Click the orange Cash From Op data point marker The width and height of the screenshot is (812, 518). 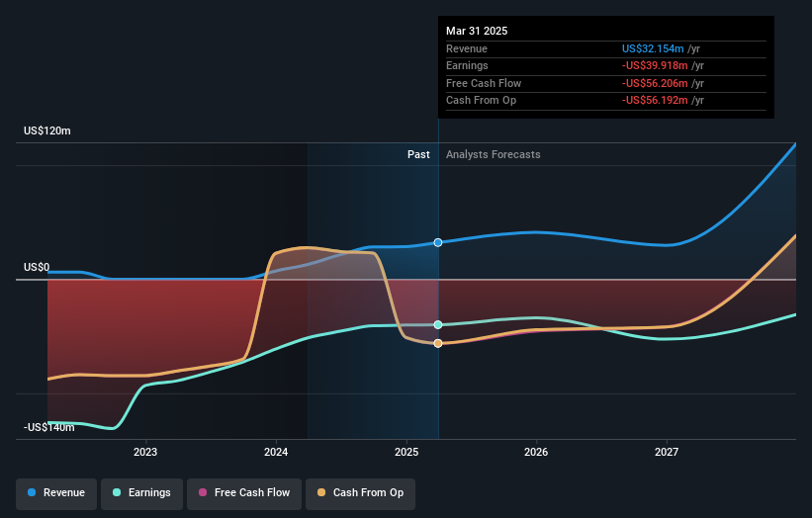click(x=438, y=344)
